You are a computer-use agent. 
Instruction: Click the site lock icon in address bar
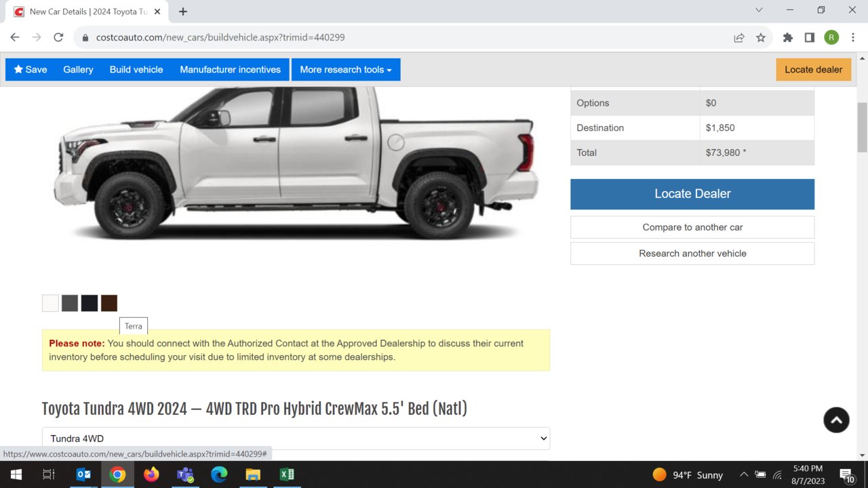tap(85, 37)
